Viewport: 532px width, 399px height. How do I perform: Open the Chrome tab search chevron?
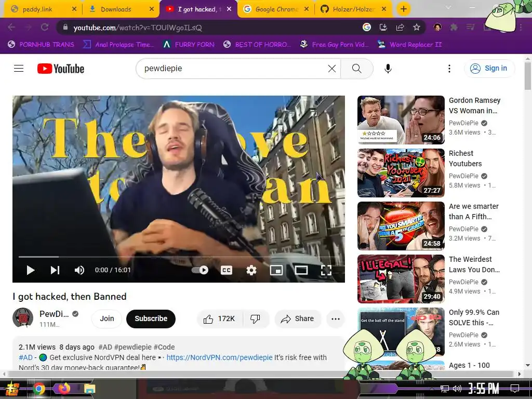448,7
